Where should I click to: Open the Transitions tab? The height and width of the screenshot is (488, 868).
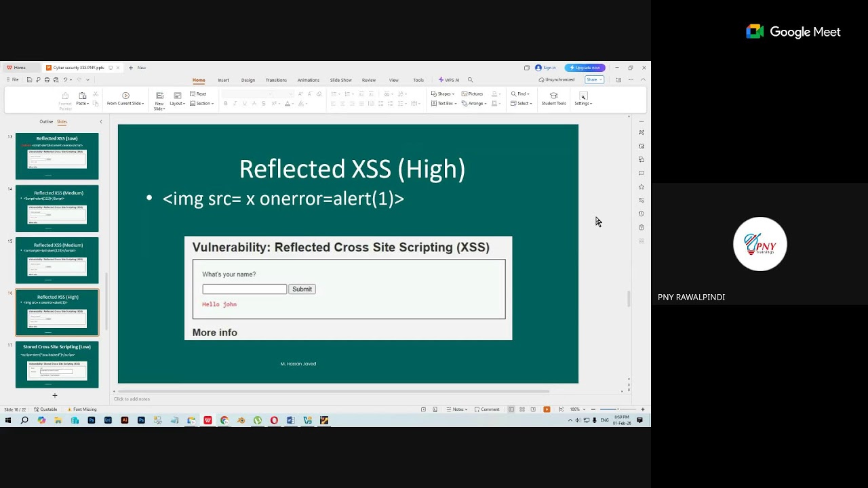[x=276, y=80]
